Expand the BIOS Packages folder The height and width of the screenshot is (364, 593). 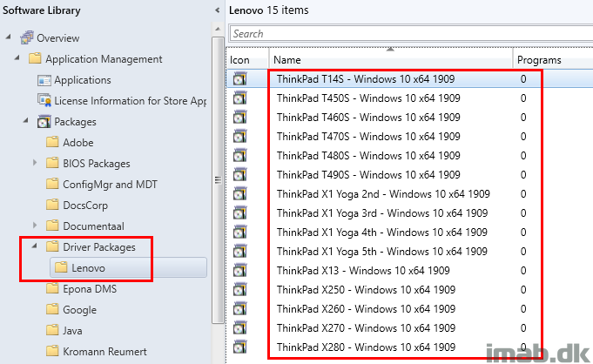coord(35,163)
